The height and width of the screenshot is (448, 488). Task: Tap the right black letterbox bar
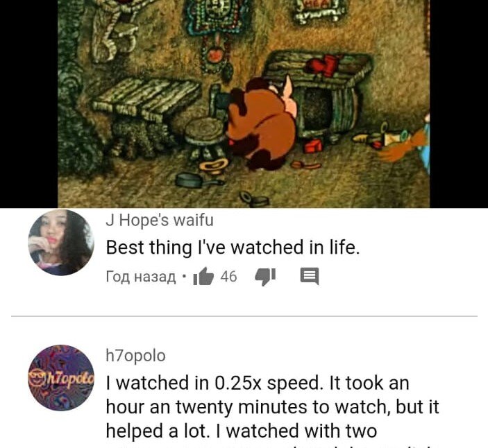point(459,104)
